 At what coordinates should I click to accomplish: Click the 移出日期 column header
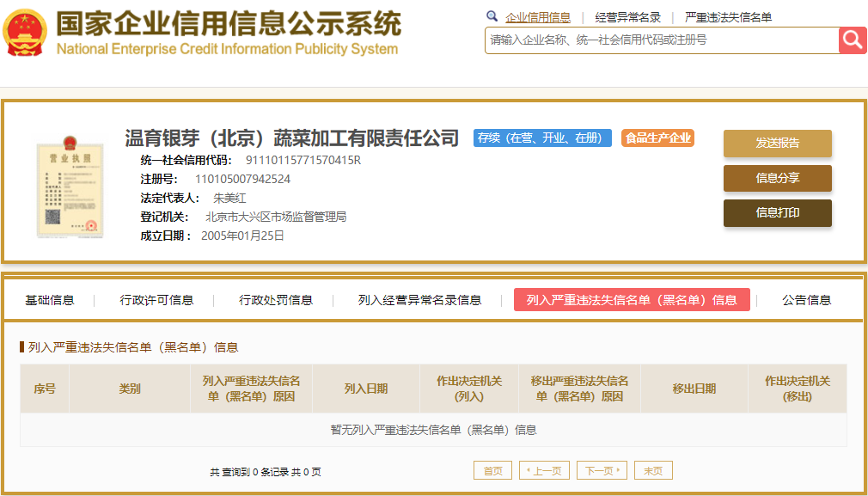tap(694, 389)
